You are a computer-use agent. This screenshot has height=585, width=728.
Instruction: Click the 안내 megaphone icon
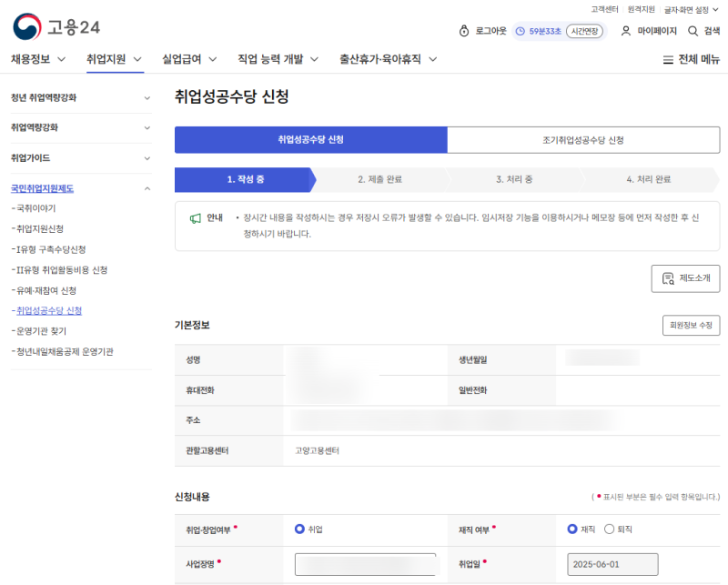[x=196, y=218]
